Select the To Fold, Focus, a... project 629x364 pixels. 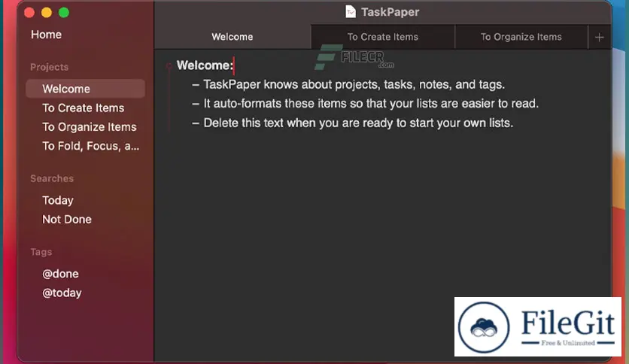tap(91, 146)
